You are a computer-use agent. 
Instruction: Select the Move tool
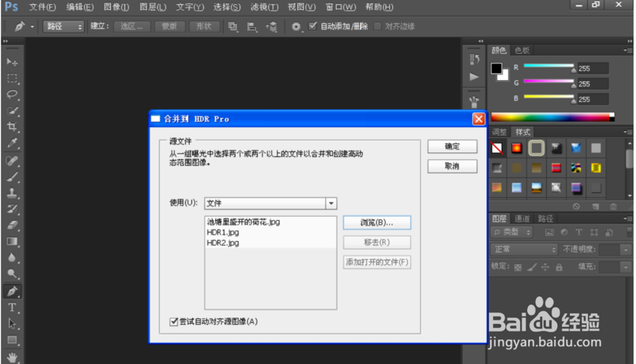(12, 62)
